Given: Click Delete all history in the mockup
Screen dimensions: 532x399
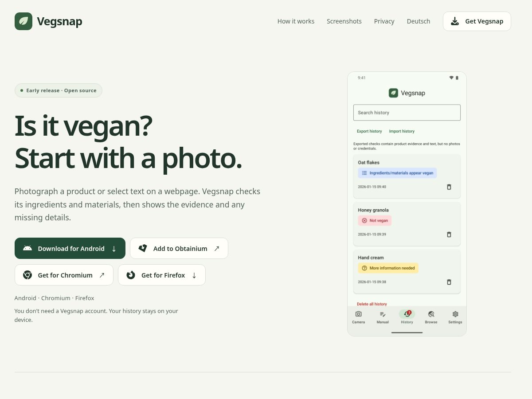Looking at the screenshot, I should tap(372, 304).
